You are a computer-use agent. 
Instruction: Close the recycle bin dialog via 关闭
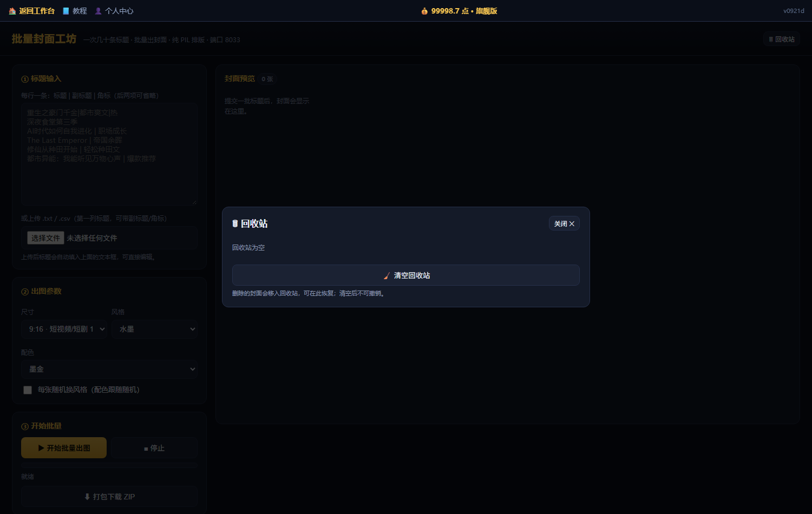pyautogui.click(x=564, y=223)
